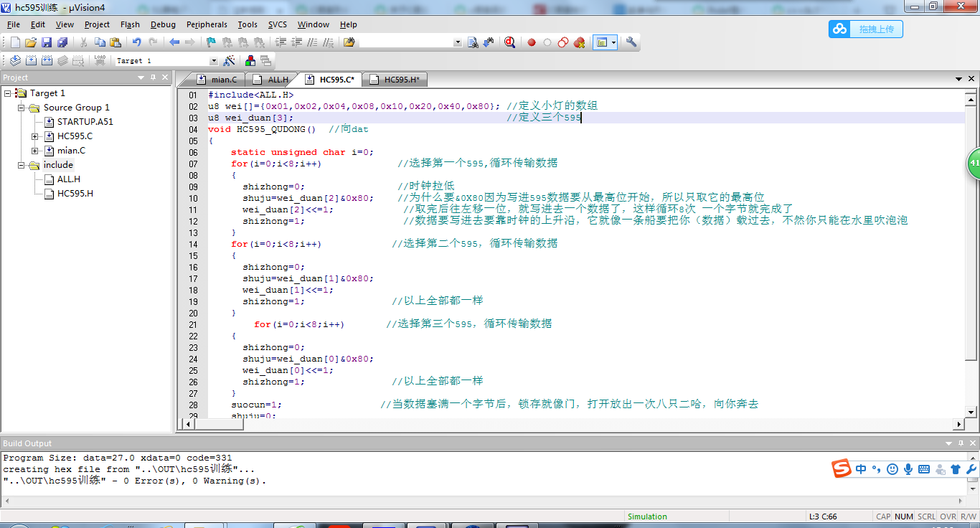Image resolution: width=980 pixels, height=528 pixels.
Task: Disable all breakpoints icon
Action: coord(563,42)
